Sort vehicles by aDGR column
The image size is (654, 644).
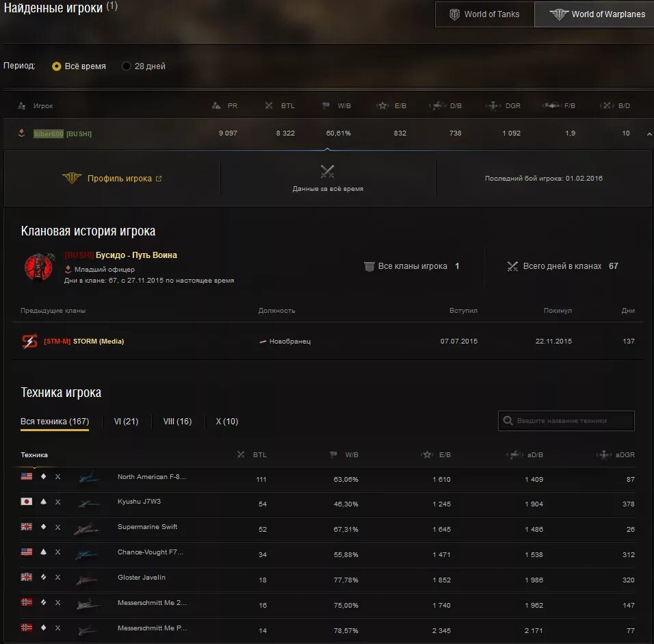pos(615,455)
